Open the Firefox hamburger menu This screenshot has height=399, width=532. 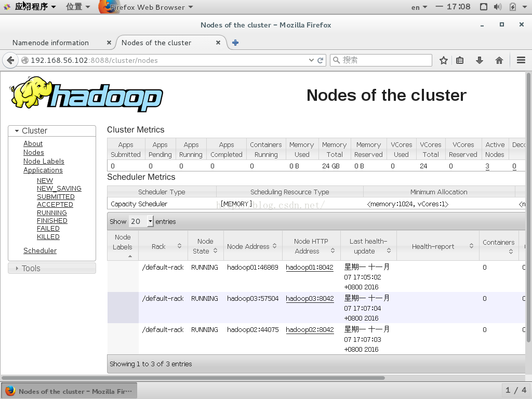[521, 60]
